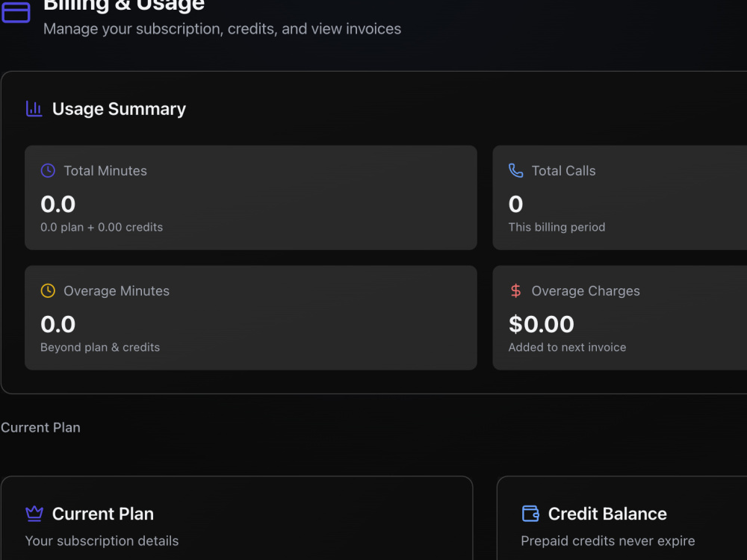Image resolution: width=747 pixels, height=560 pixels.
Task: Click the Billing & Usage page title
Action: click(124, 5)
